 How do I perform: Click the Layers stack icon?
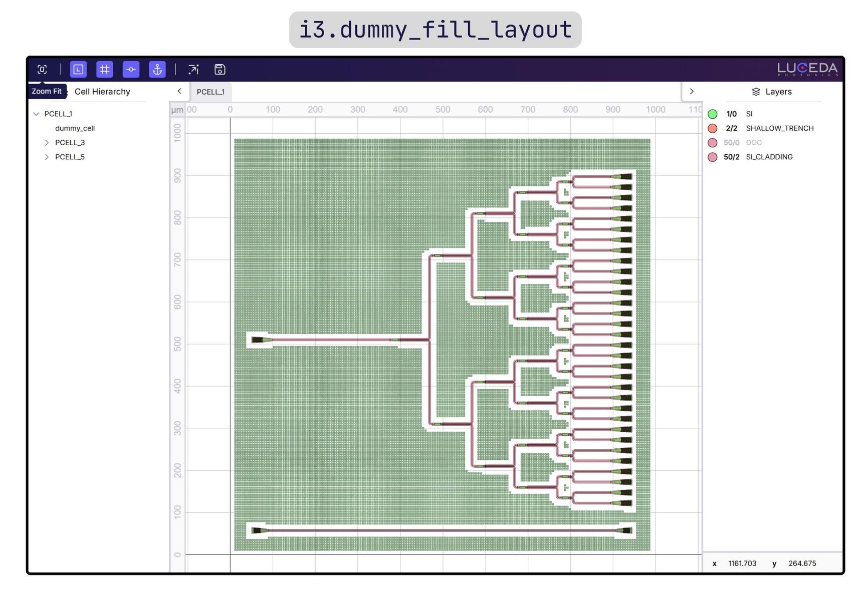[x=756, y=92]
